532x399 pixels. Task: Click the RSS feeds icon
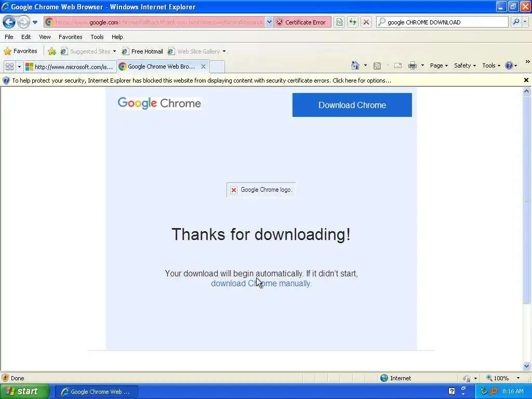377,66
